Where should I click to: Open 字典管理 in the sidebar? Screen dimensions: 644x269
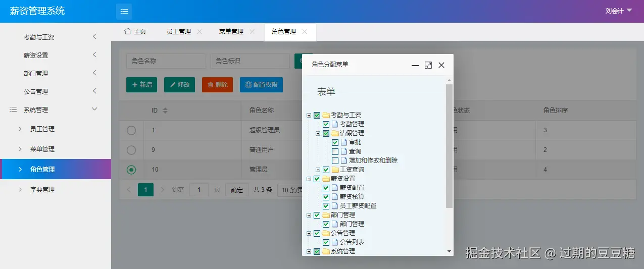pos(56,189)
